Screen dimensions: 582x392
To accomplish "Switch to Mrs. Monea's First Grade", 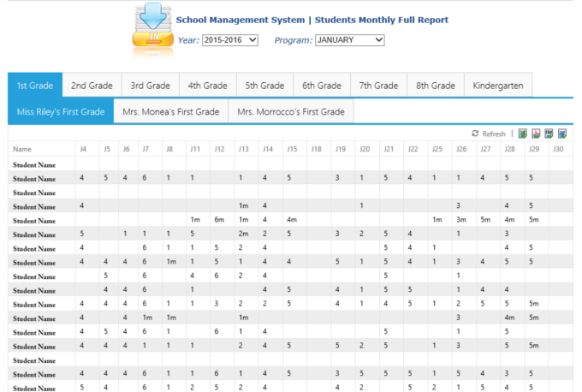I will [x=170, y=112].
